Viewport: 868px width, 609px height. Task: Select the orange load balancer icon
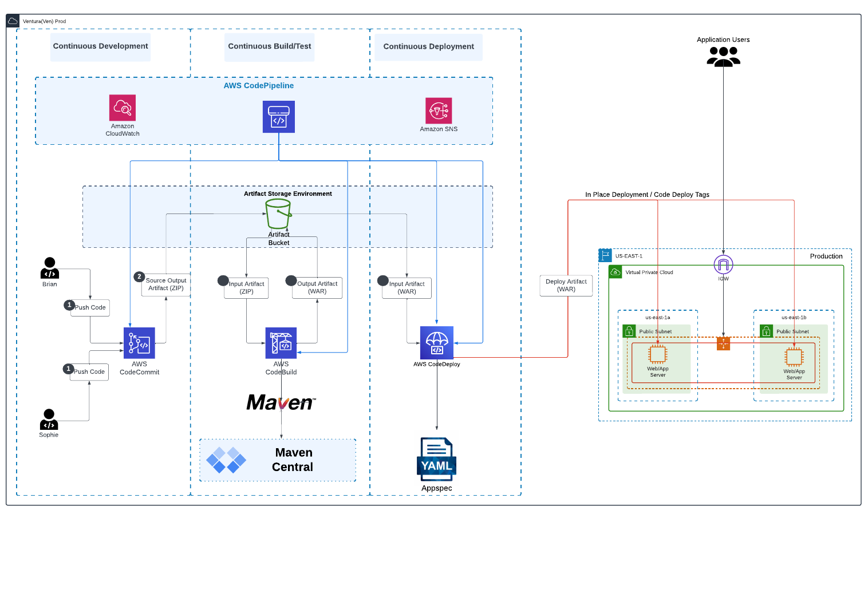point(723,343)
